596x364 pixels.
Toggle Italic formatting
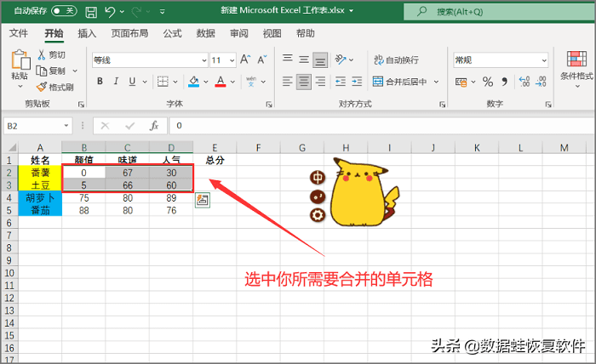[117, 82]
